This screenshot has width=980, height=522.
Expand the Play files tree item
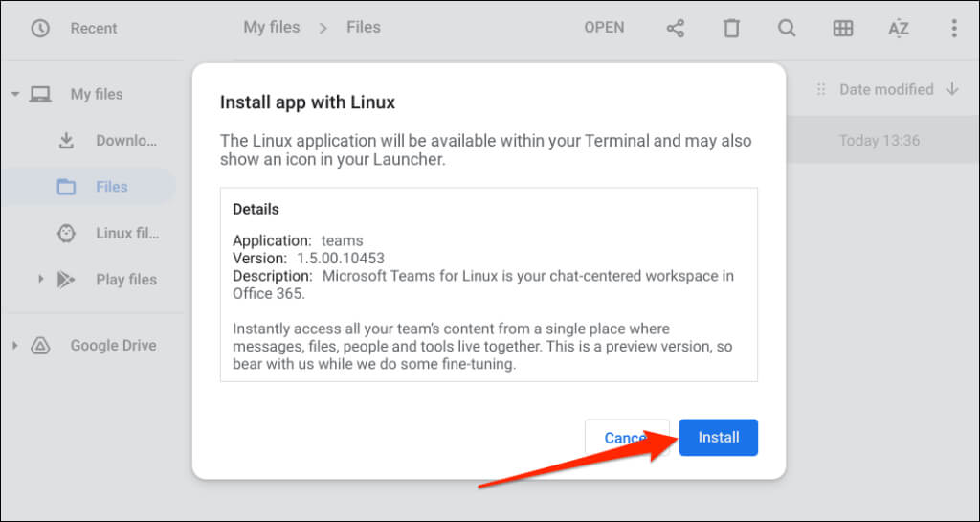point(40,280)
